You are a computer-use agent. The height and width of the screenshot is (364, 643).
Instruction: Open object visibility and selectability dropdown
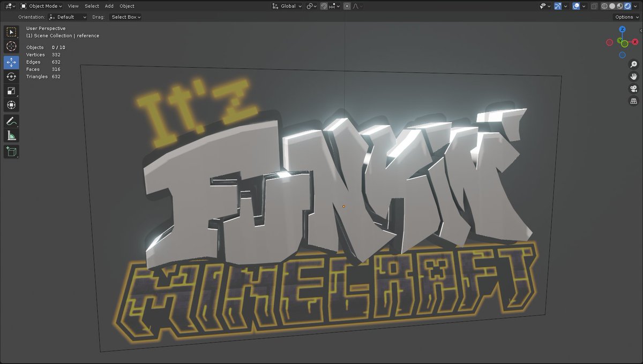545,6
